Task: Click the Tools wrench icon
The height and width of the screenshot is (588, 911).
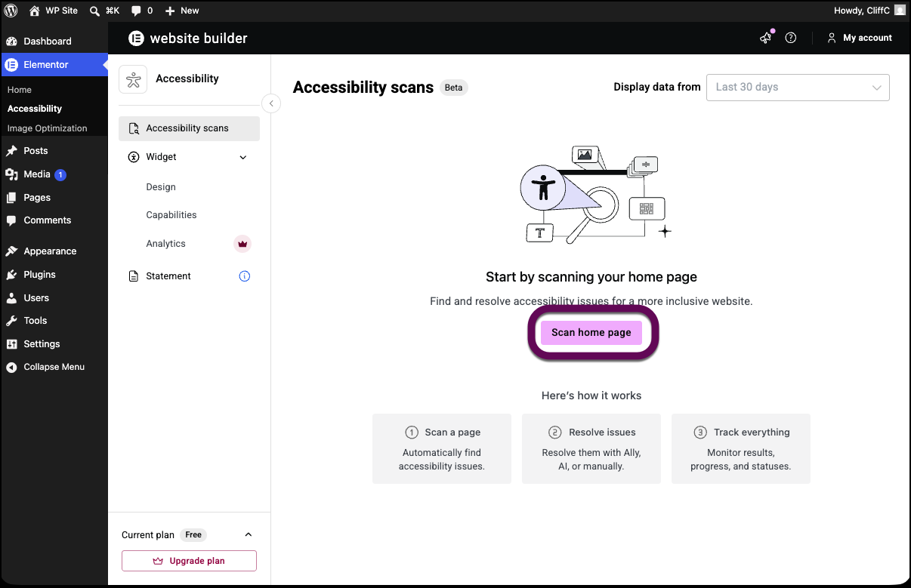Action: tap(11, 321)
